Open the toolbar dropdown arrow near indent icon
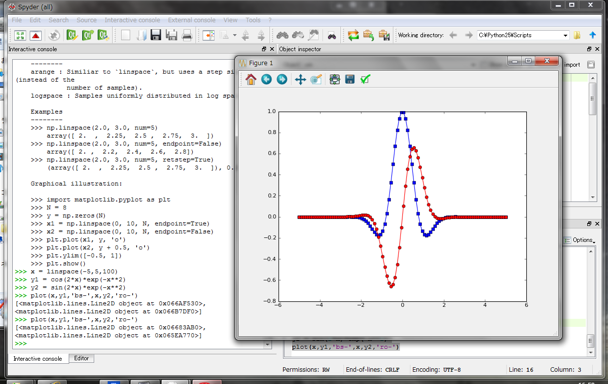The image size is (608, 384). click(235, 35)
